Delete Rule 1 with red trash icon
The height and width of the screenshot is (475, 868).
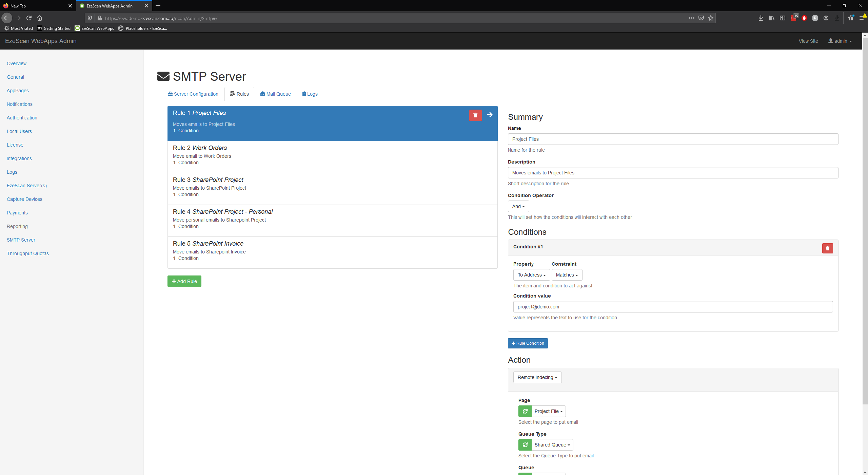pos(475,115)
